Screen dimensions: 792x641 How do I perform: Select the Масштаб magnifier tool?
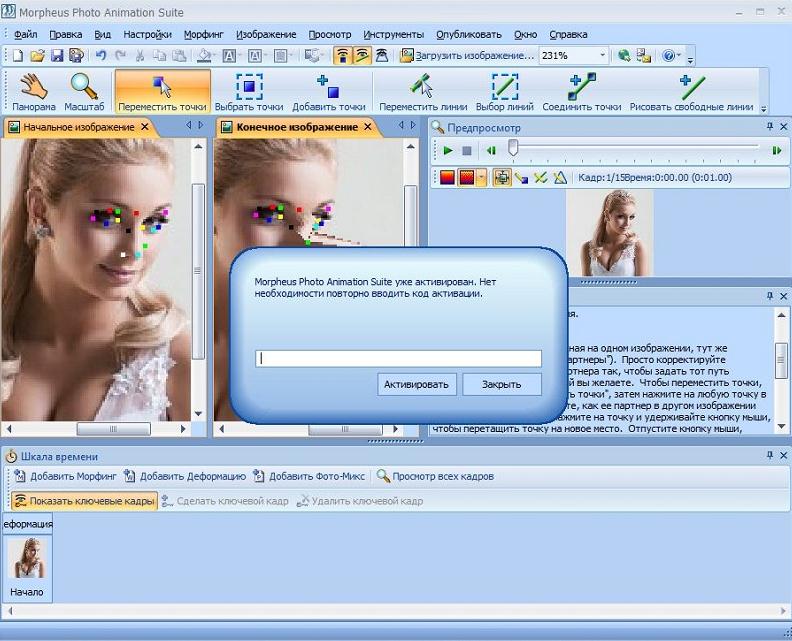[84, 92]
